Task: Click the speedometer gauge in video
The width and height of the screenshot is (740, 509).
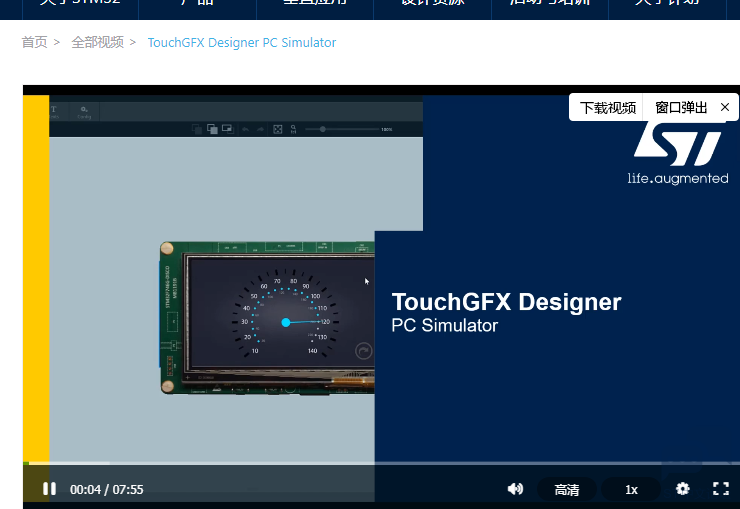Action: (285, 315)
